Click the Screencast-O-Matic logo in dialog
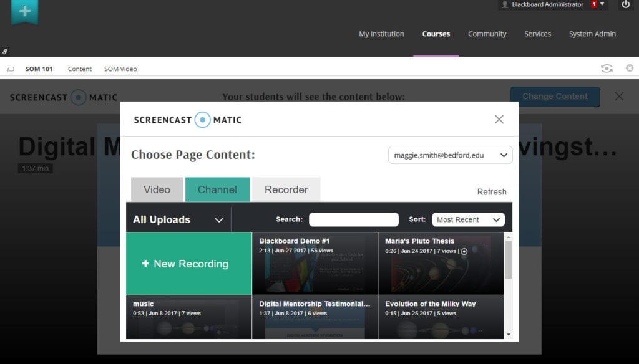639x364 pixels. 187,120
